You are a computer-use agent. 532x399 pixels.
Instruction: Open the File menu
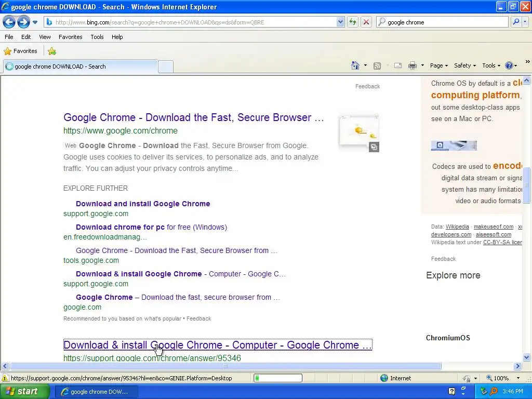pyautogui.click(x=9, y=37)
